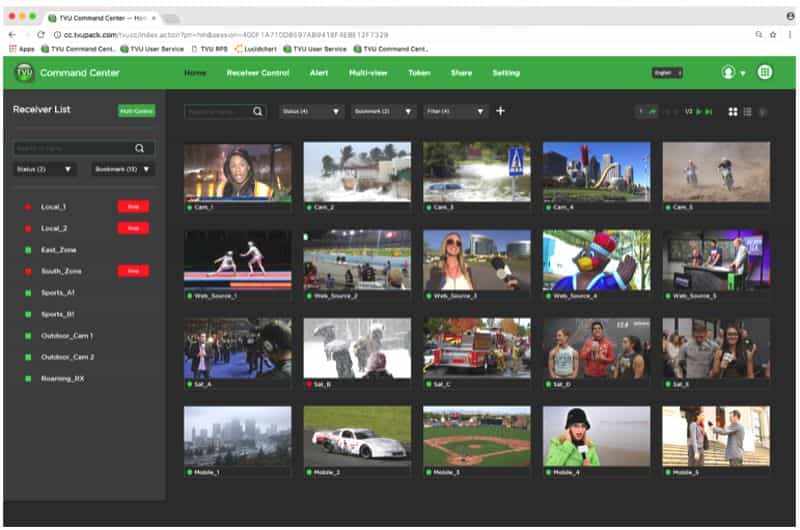Open the English language dropdown
This screenshot has width=800, height=530.
pyautogui.click(x=667, y=73)
